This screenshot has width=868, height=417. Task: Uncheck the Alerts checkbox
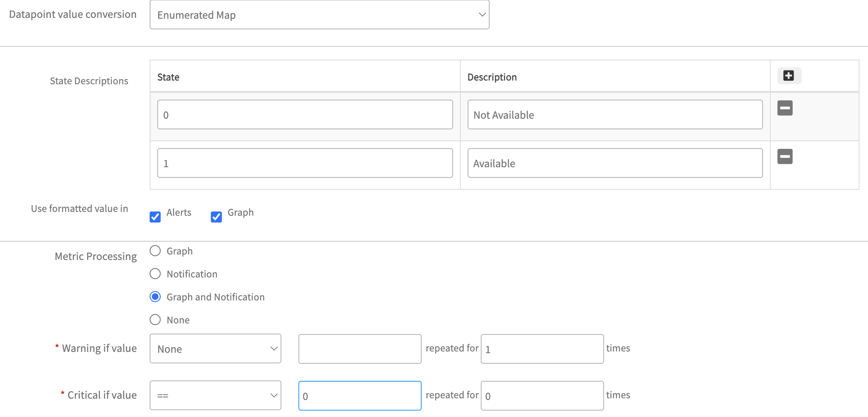point(155,217)
